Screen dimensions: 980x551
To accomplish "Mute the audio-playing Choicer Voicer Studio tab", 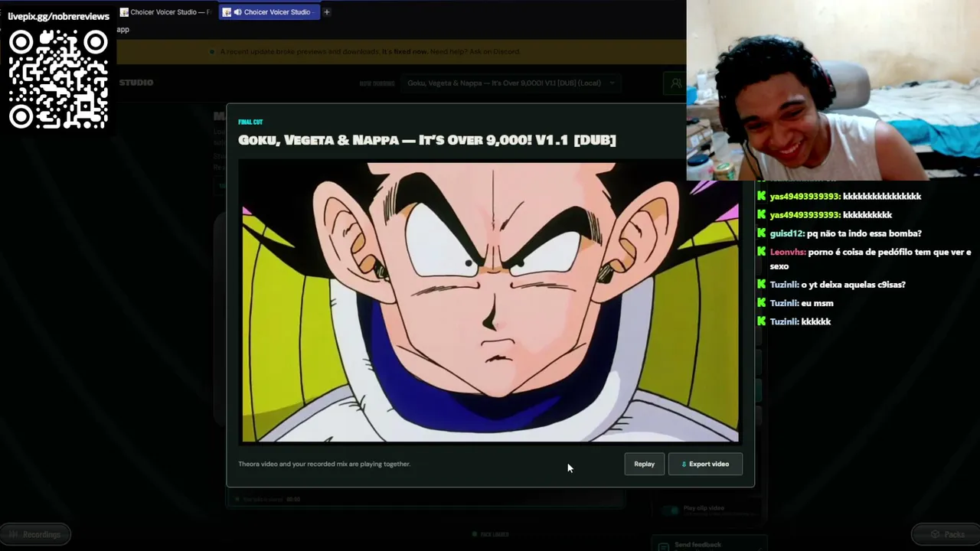I will tap(237, 12).
